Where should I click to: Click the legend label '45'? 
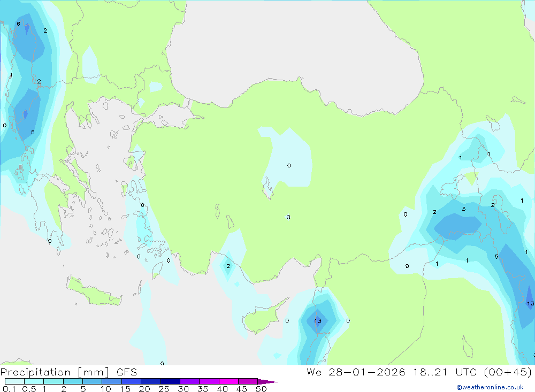242,389
